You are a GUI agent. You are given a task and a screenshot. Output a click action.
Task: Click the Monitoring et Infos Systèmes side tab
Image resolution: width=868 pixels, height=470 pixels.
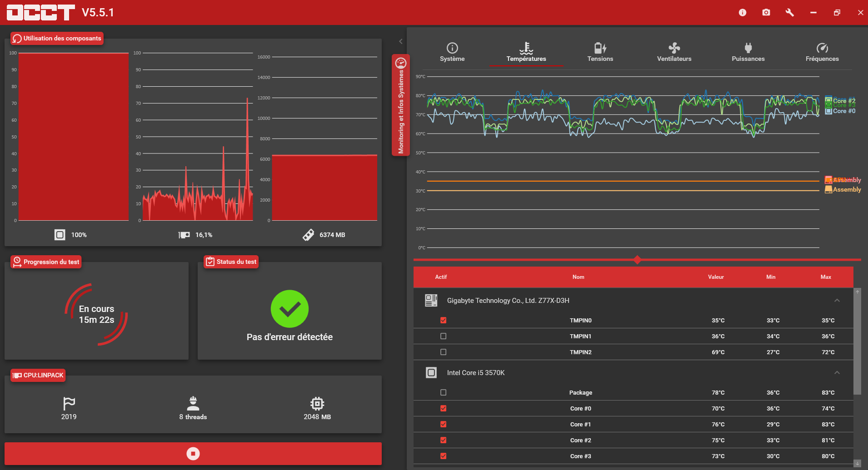tap(401, 105)
